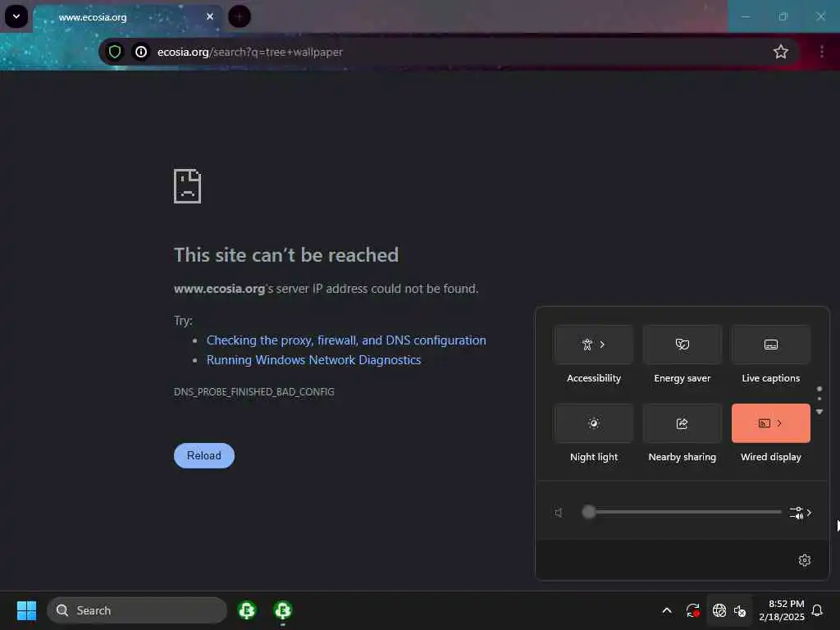Bookmark this page with star icon
The width and height of the screenshot is (840, 630).
[x=781, y=52]
